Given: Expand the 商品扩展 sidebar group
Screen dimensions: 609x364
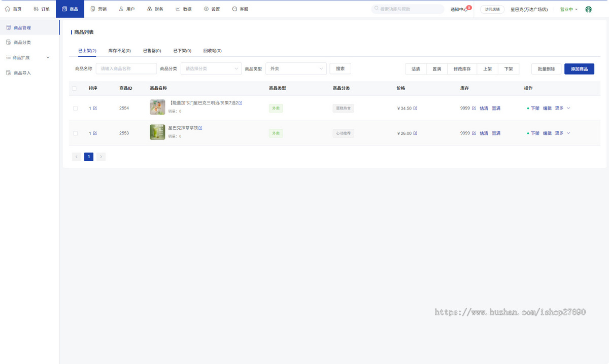Looking at the screenshot, I should coord(29,58).
